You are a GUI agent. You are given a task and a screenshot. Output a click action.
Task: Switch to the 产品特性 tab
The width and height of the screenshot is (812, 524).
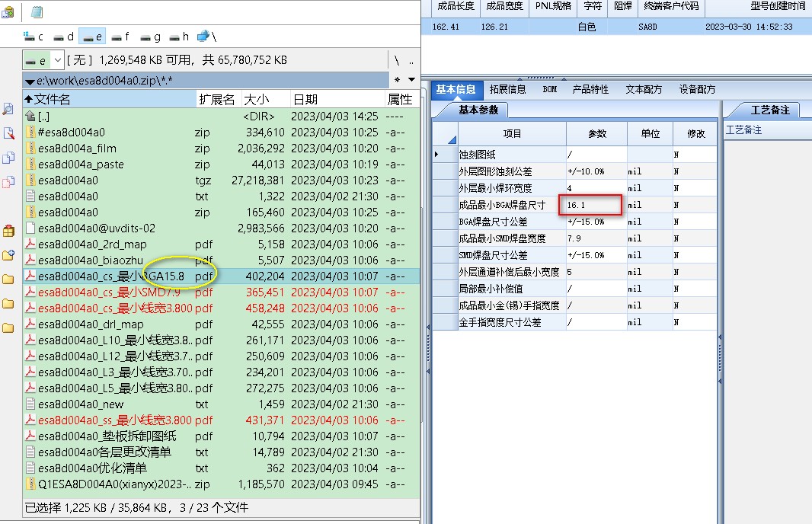pyautogui.click(x=590, y=90)
